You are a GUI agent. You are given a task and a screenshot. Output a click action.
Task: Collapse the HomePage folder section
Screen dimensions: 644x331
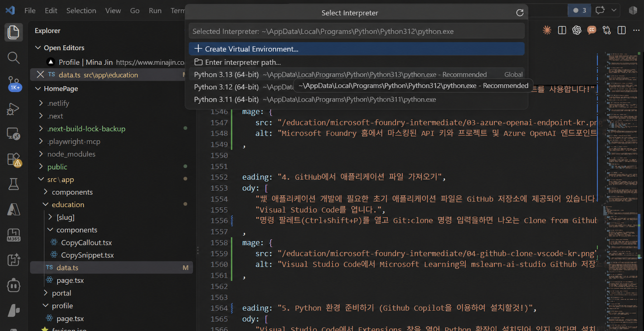click(38, 88)
